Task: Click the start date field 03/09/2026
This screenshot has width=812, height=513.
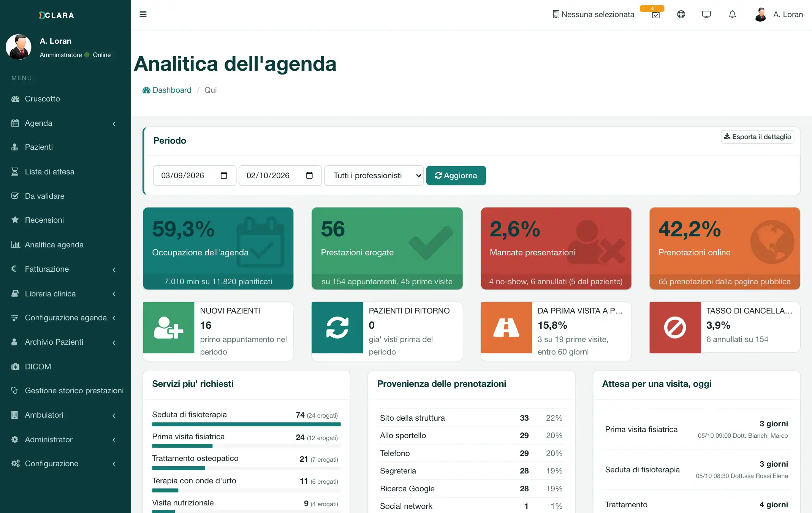Action: point(195,176)
